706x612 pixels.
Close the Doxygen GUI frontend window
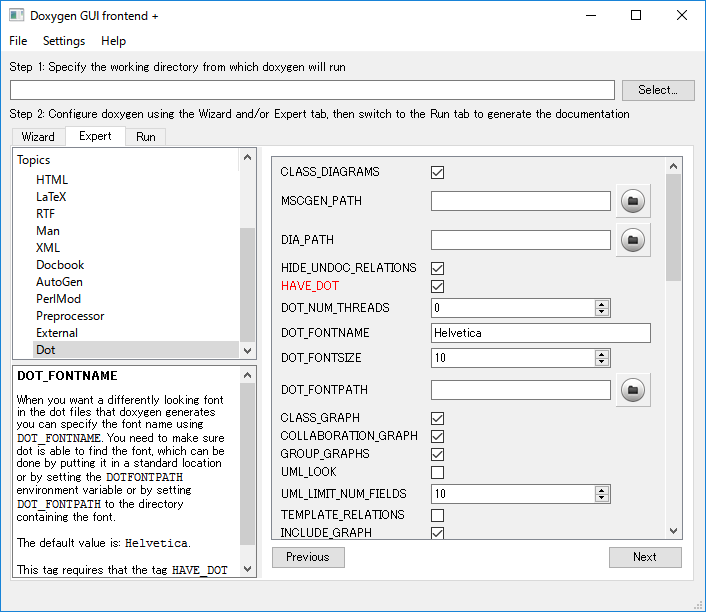pos(682,15)
